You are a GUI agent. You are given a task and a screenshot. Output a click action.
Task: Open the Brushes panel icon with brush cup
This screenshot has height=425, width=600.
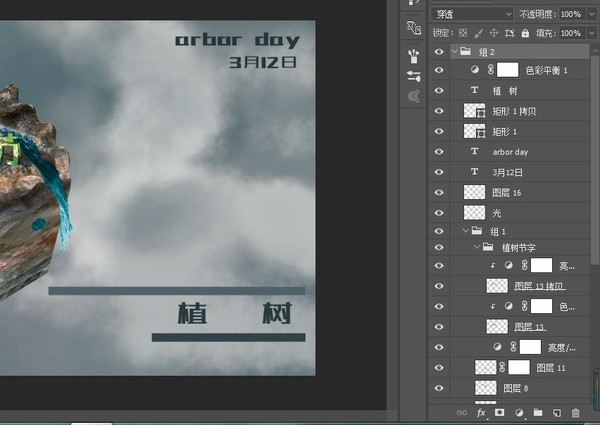[413, 56]
